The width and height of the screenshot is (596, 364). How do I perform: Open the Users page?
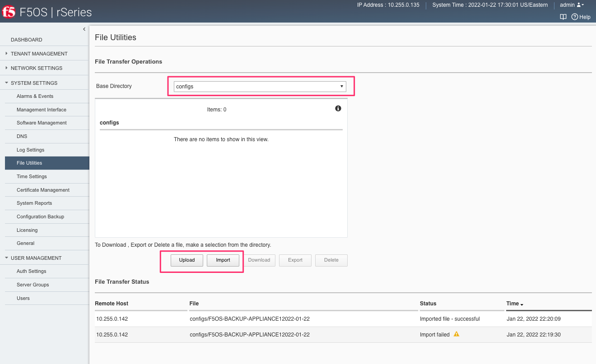click(47, 298)
